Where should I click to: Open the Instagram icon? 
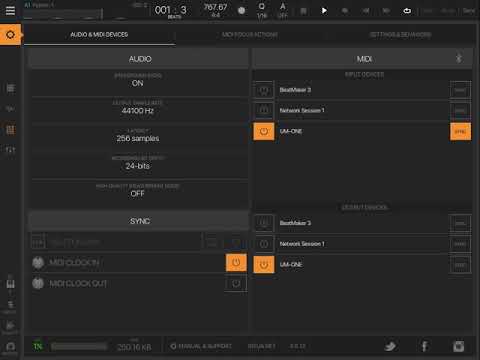point(459,346)
